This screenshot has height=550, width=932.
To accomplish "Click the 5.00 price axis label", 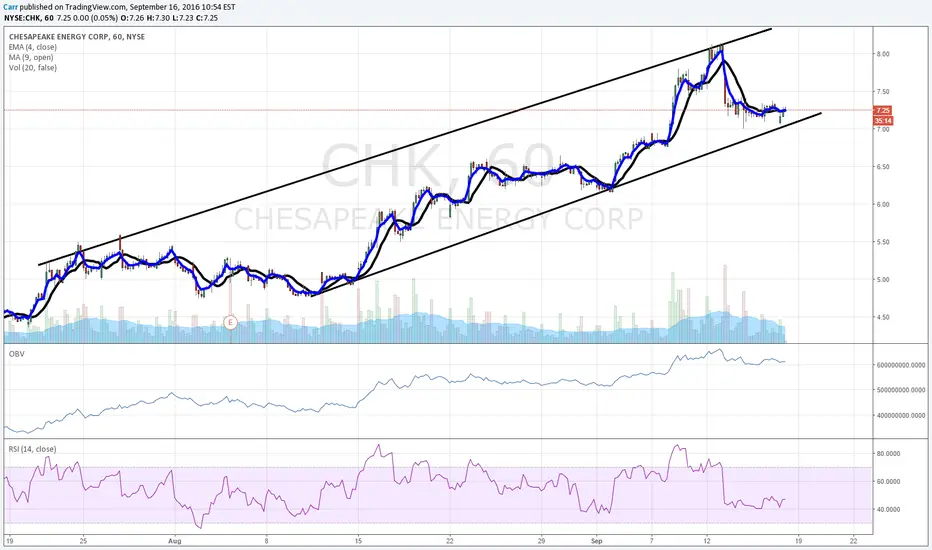I will point(883,279).
